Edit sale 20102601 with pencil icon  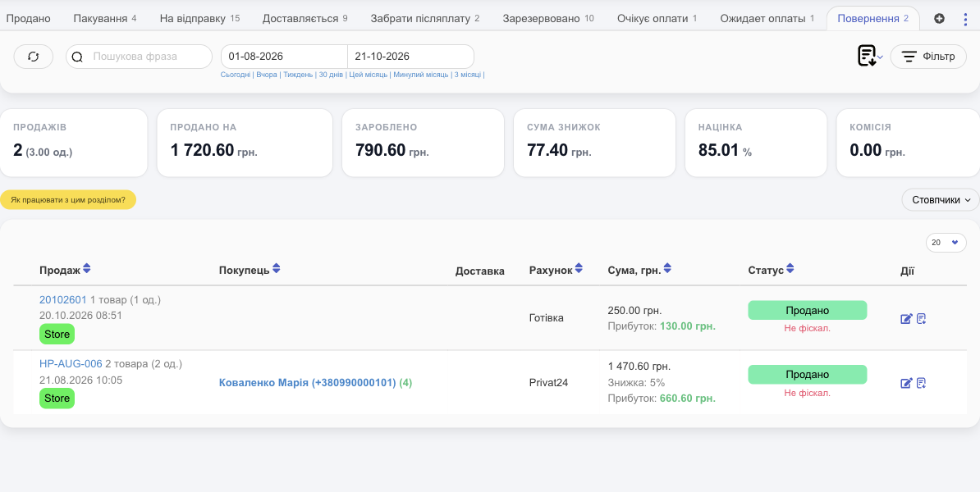point(906,319)
